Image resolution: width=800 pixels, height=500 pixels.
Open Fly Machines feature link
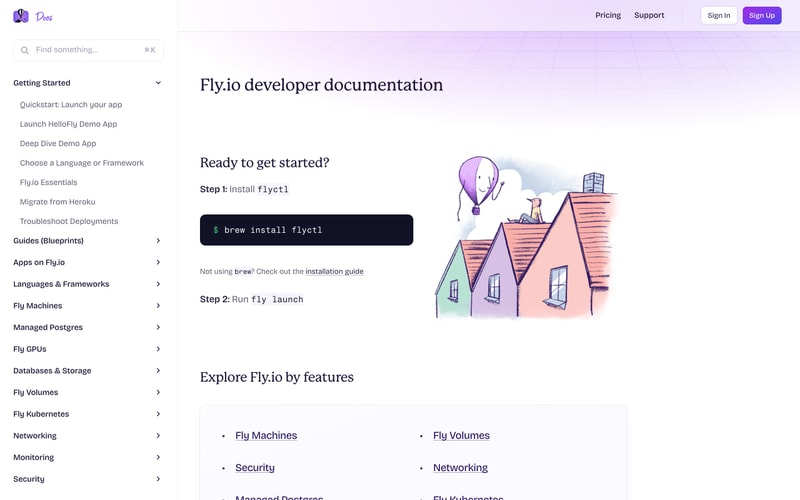click(x=266, y=435)
